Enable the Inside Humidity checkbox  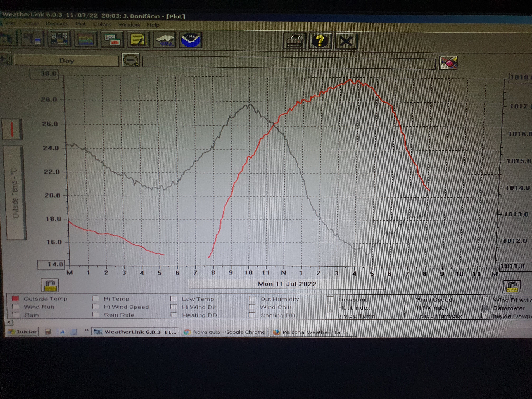pos(407,315)
